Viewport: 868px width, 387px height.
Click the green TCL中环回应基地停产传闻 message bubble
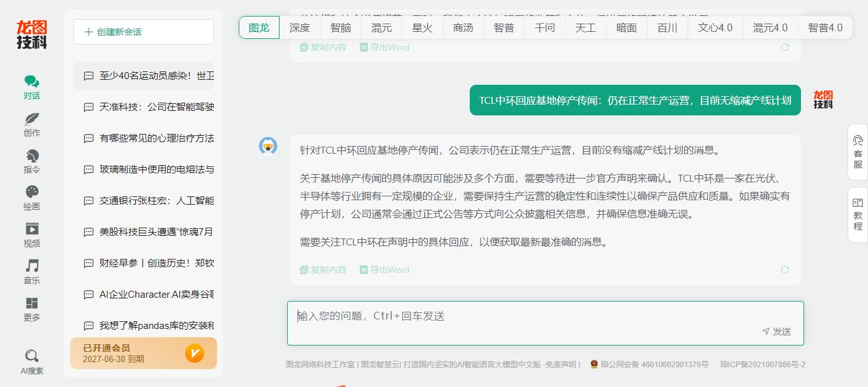point(635,100)
